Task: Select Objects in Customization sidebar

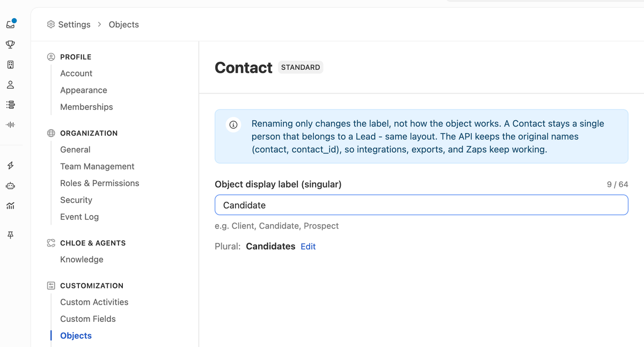Action: point(76,336)
